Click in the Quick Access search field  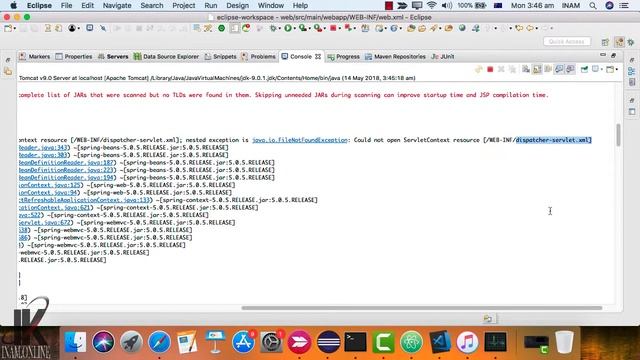tap(567, 42)
